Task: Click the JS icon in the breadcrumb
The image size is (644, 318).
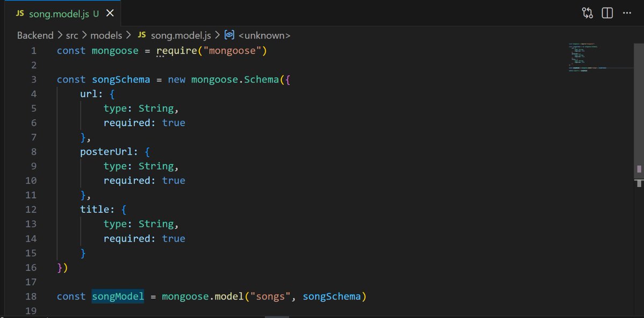Action: tap(142, 35)
